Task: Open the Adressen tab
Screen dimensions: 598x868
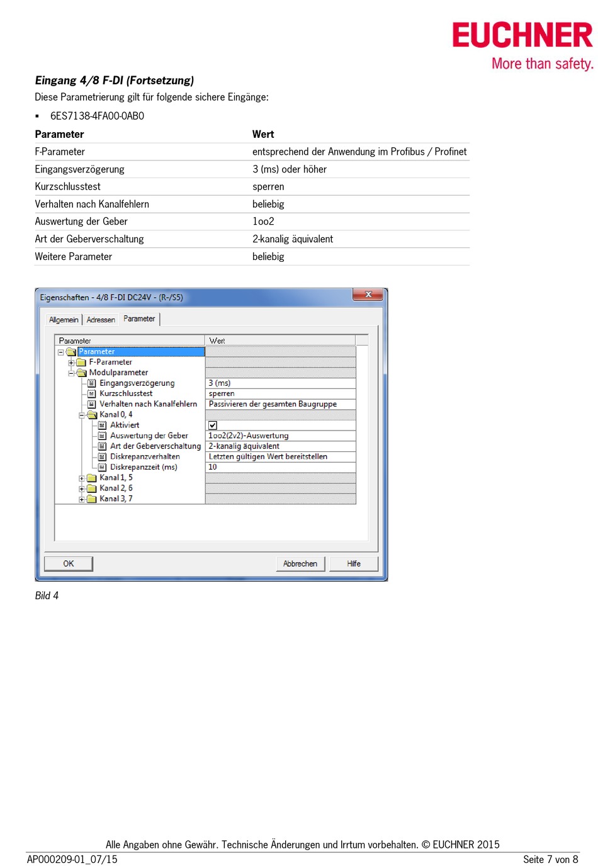Action: coord(101,320)
